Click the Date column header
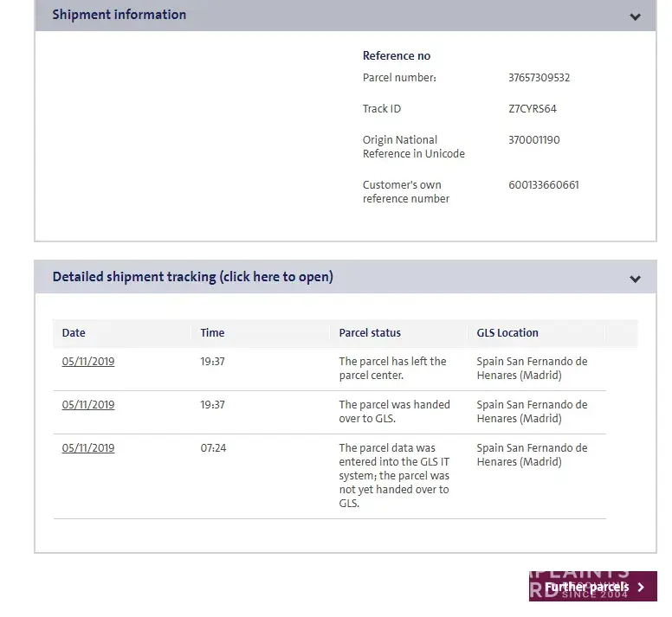Image resolution: width=672 pixels, height=617 pixels. click(x=74, y=333)
